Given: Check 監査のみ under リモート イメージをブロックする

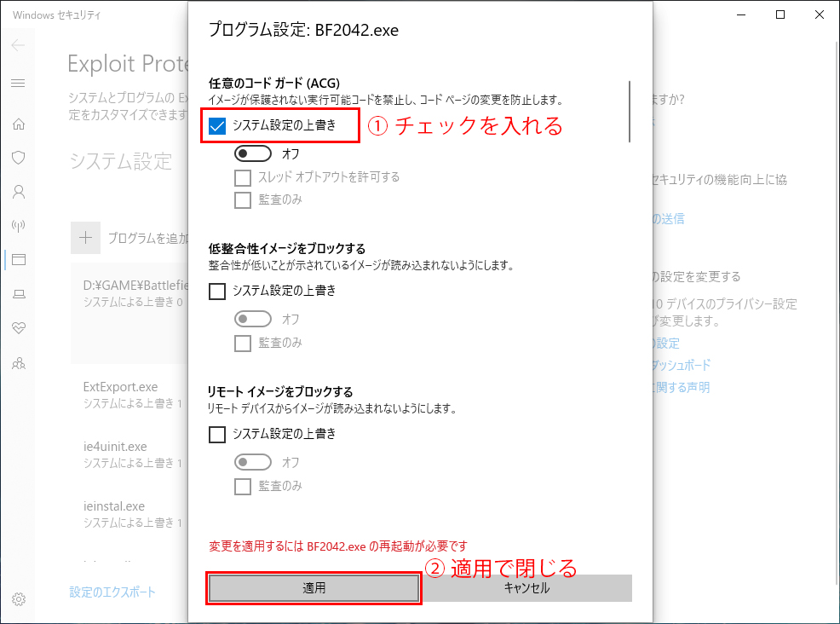Looking at the screenshot, I should pyautogui.click(x=243, y=486).
